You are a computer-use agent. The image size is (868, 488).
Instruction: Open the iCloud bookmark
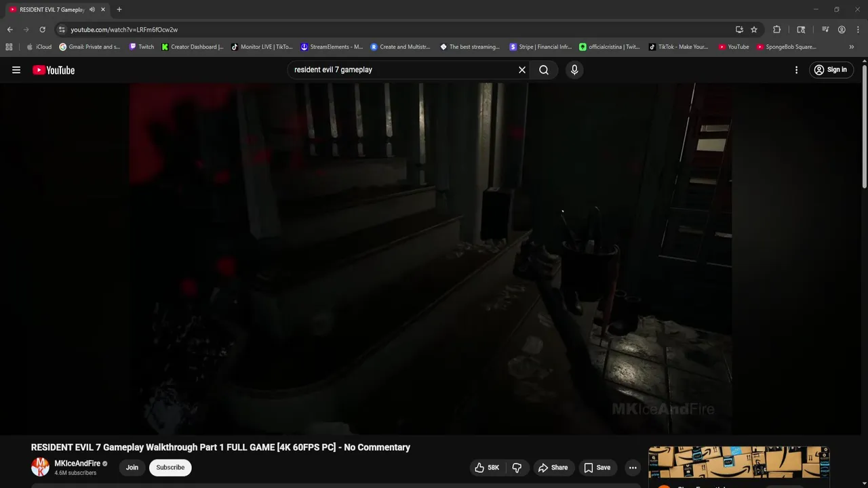[39, 47]
